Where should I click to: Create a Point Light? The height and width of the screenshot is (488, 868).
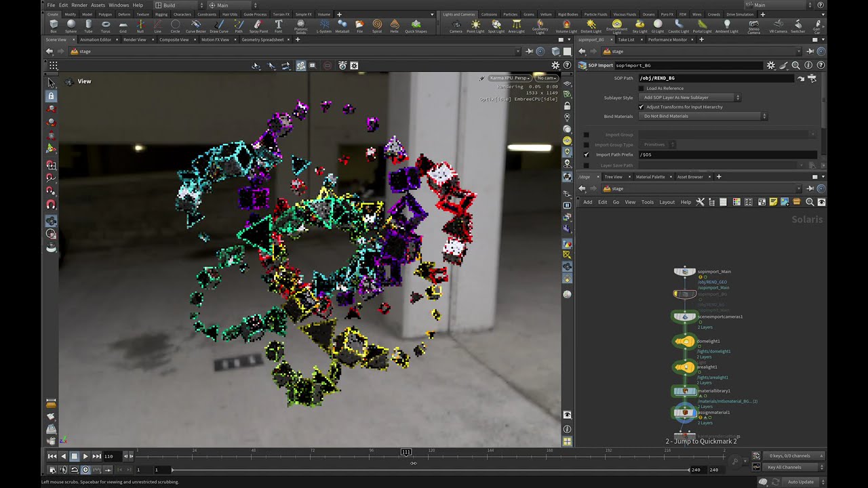[475, 26]
